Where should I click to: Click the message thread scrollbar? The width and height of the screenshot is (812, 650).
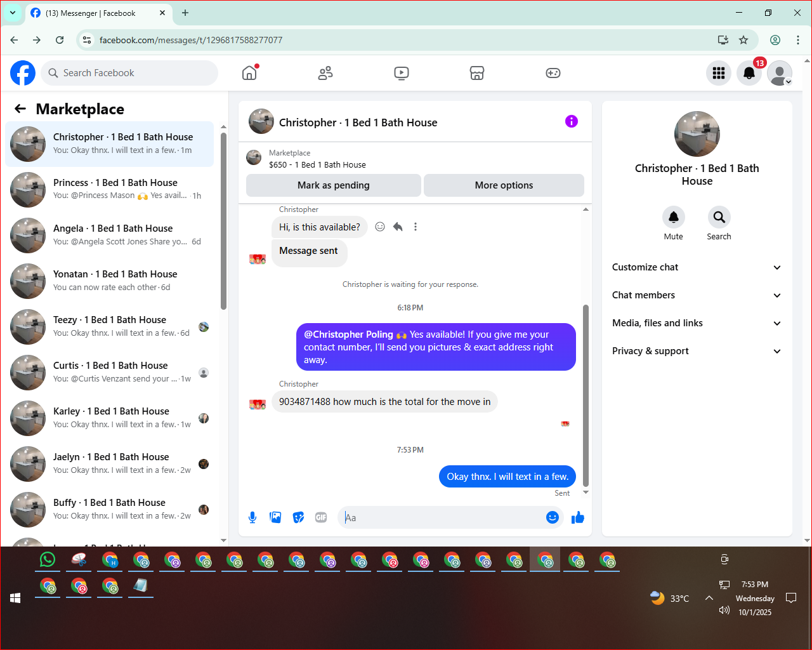point(586,395)
